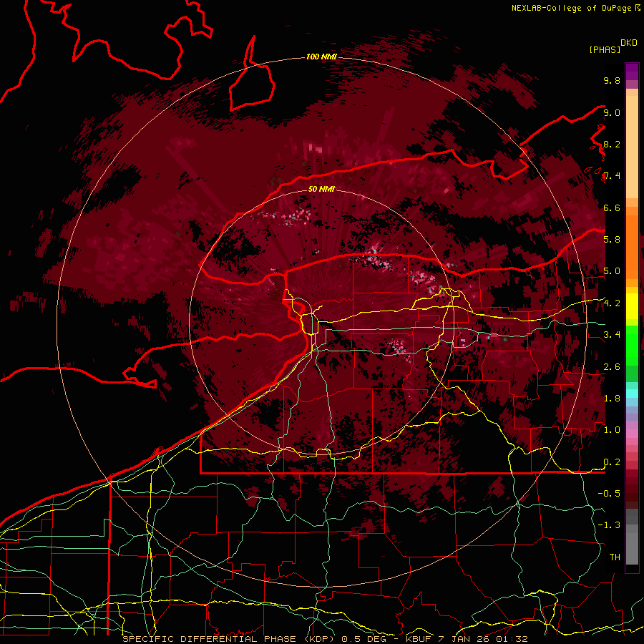This screenshot has width=644, height=644.
Task: Click the 7.4 legend value
Action: coord(612,176)
